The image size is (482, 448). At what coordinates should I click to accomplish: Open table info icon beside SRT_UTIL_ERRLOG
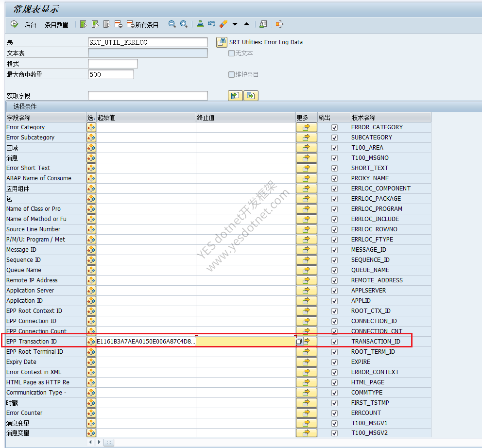click(222, 42)
